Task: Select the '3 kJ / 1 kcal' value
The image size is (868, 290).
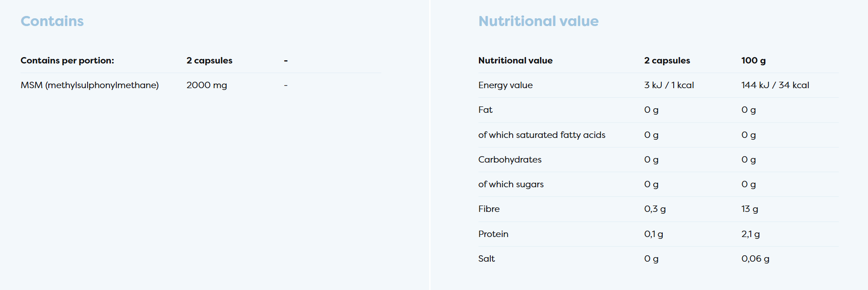Action: click(669, 85)
